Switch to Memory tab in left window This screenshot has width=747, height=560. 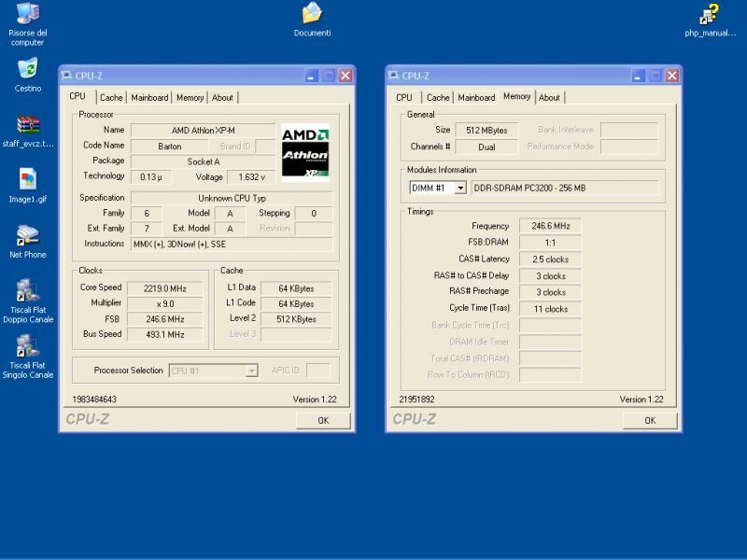190,98
